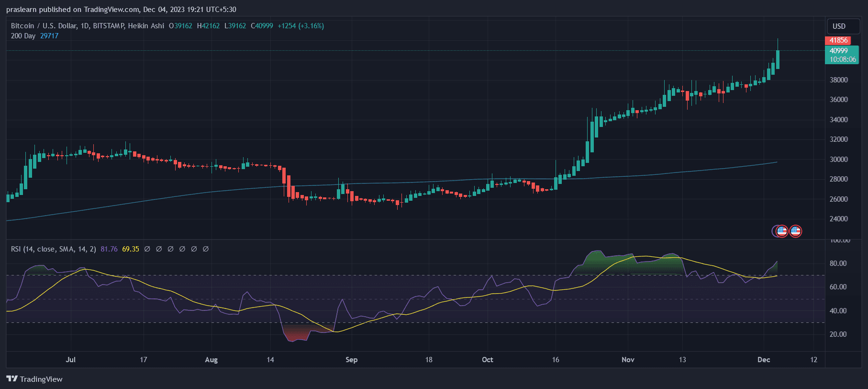Click the 80.00 level on RSI scale
The image size is (868, 389).
[x=838, y=263]
